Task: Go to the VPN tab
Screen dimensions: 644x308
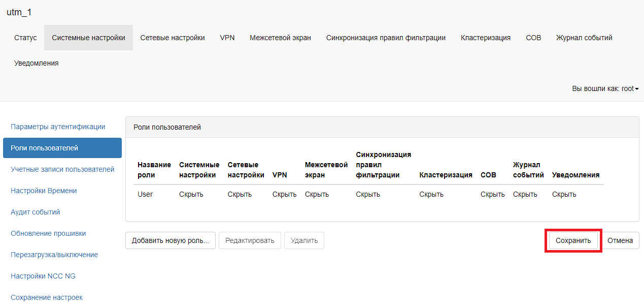Action: (227, 38)
